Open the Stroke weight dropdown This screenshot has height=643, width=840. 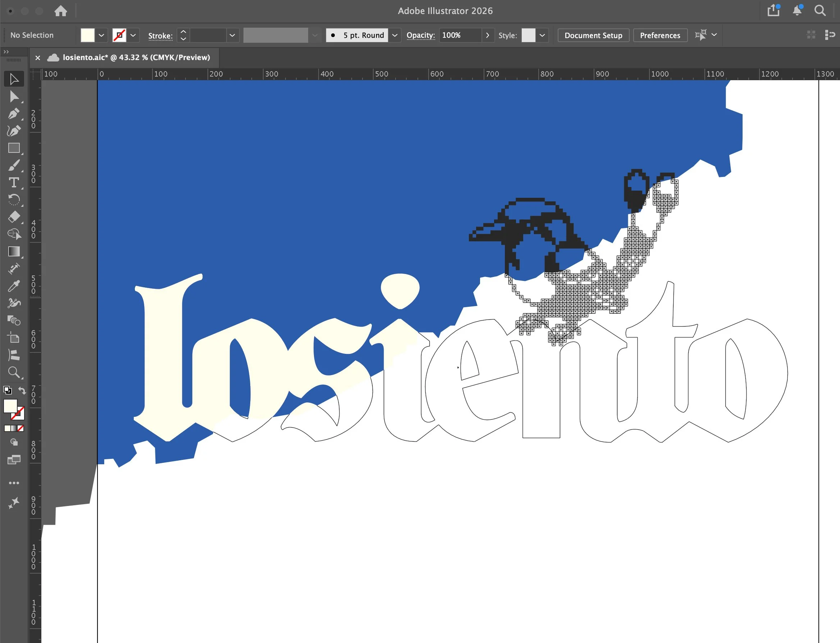coord(232,35)
